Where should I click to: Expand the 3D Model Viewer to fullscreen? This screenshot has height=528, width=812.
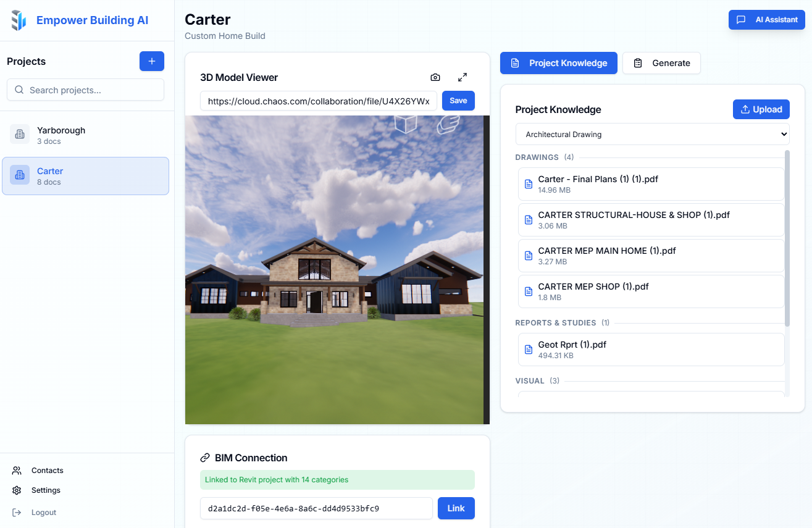[462, 77]
